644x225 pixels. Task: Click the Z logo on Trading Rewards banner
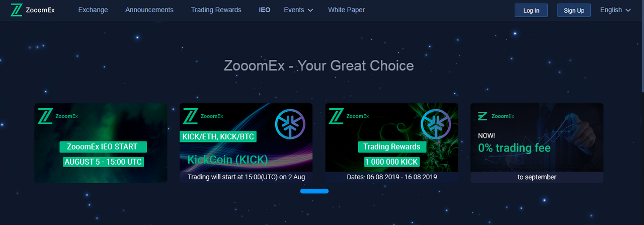(x=336, y=116)
